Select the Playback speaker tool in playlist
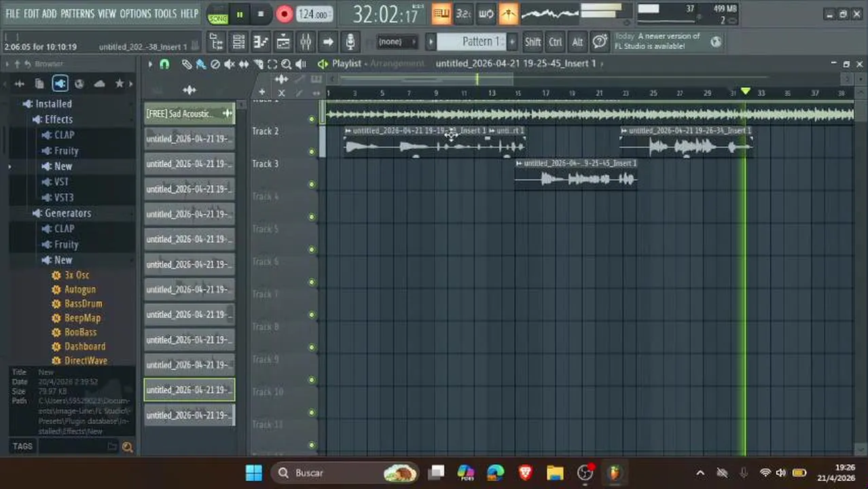Screen dimensions: 868x489 pyautogui.click(x=301, y=64)
